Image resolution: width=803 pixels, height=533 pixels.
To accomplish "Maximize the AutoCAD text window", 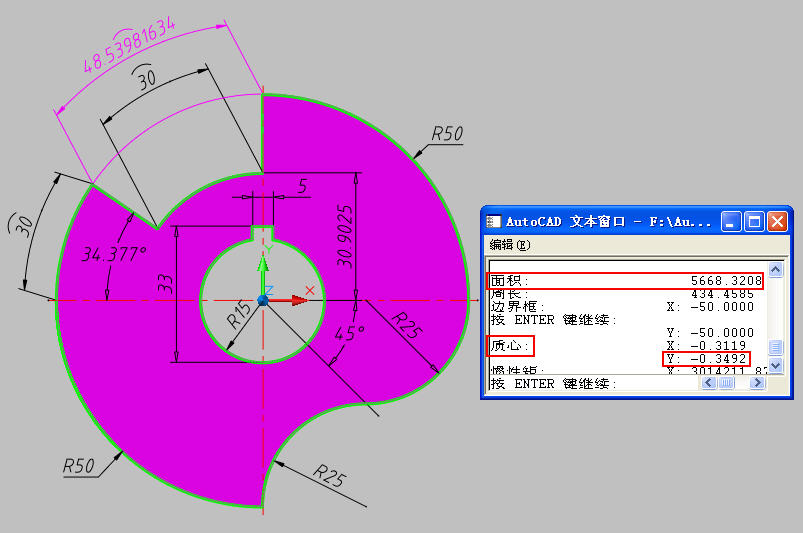I will 754,222.
